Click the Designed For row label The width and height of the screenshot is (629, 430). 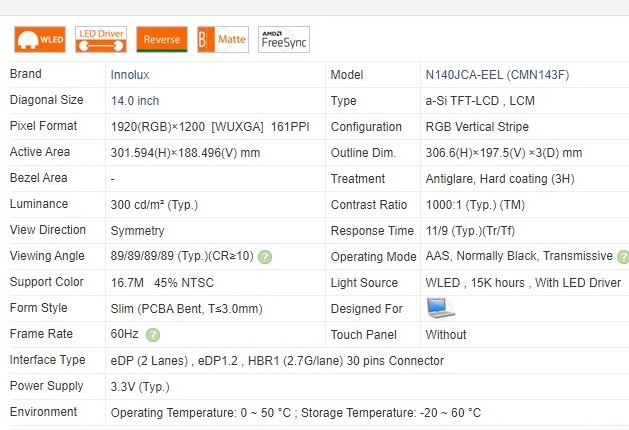pyautogui.click(x=366, y=309)
